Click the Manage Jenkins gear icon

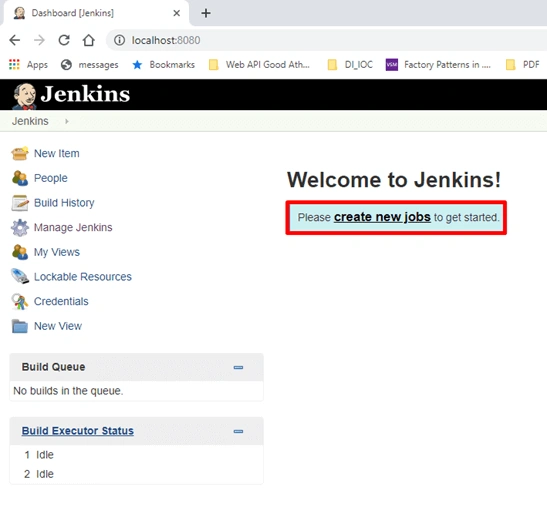(20, 228)
